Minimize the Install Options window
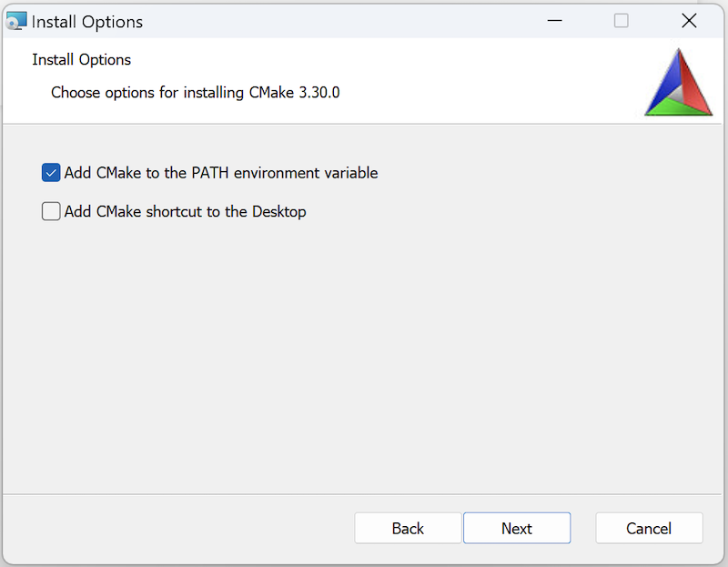This screenshot has width=728, height=567. 553,21
